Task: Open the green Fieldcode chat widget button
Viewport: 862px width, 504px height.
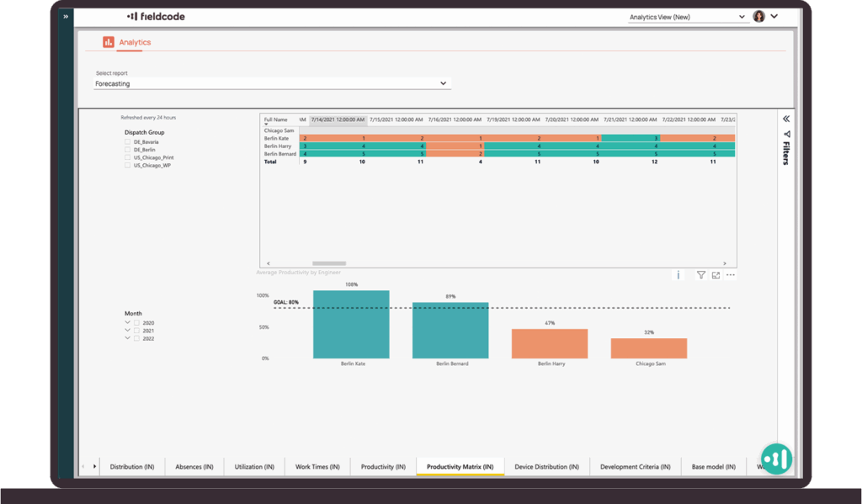Action: click(776, 459)
